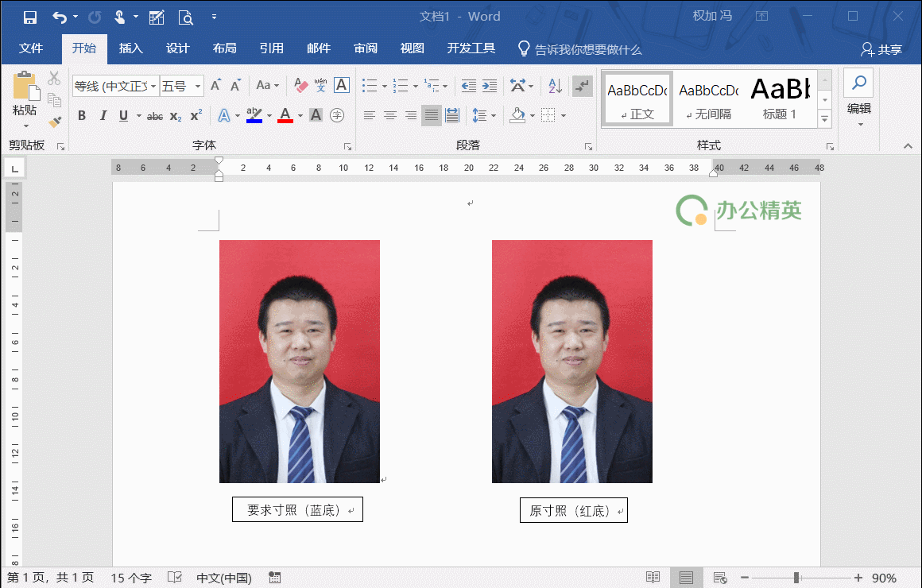The width and height of the screenshot is (922, 588).
Task: Click the word count in status bar
Action: pyautogui.click(x=131, y=578)
